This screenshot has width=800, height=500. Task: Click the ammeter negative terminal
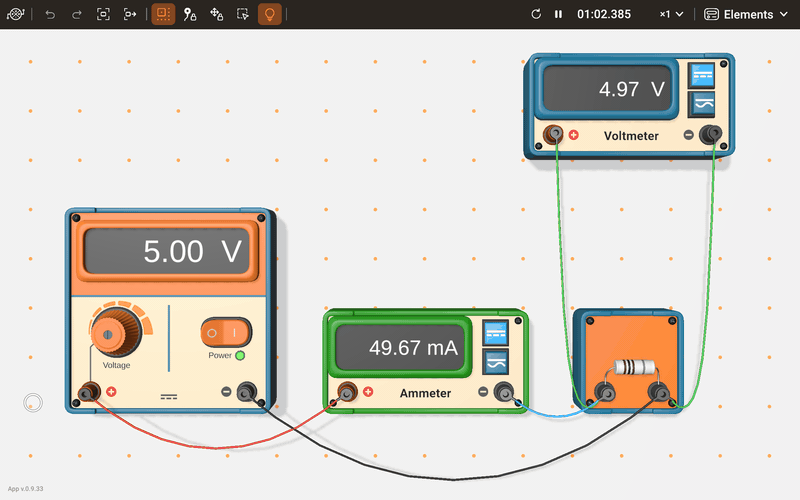504,392
